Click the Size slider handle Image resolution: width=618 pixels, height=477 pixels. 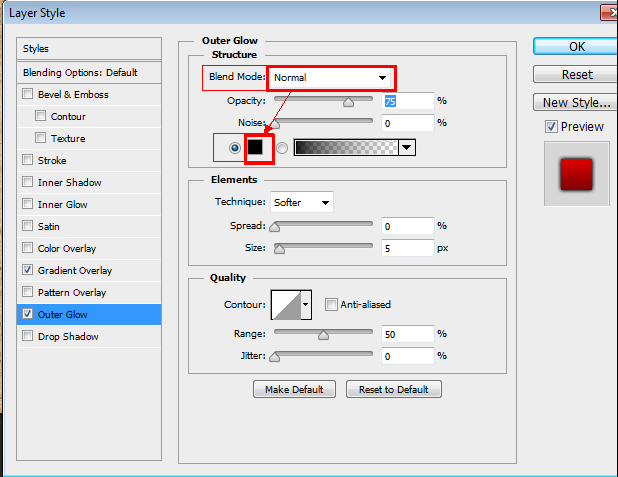click(279, 250)
